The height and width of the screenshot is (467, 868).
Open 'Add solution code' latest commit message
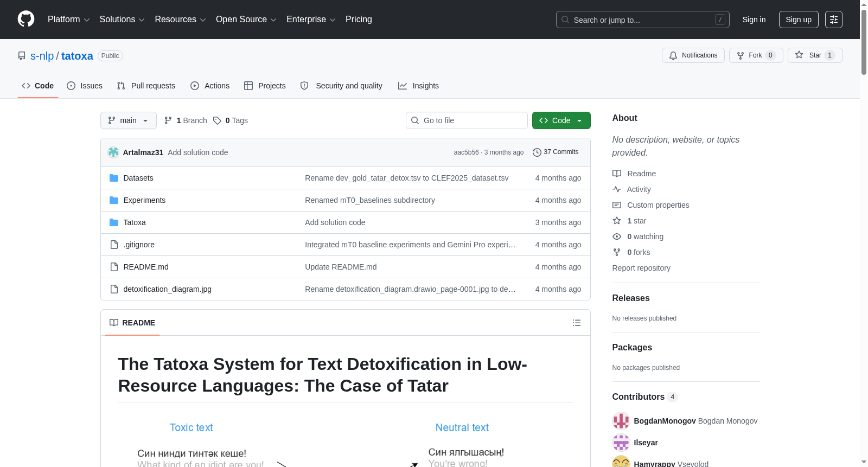(x=198, y=152)
